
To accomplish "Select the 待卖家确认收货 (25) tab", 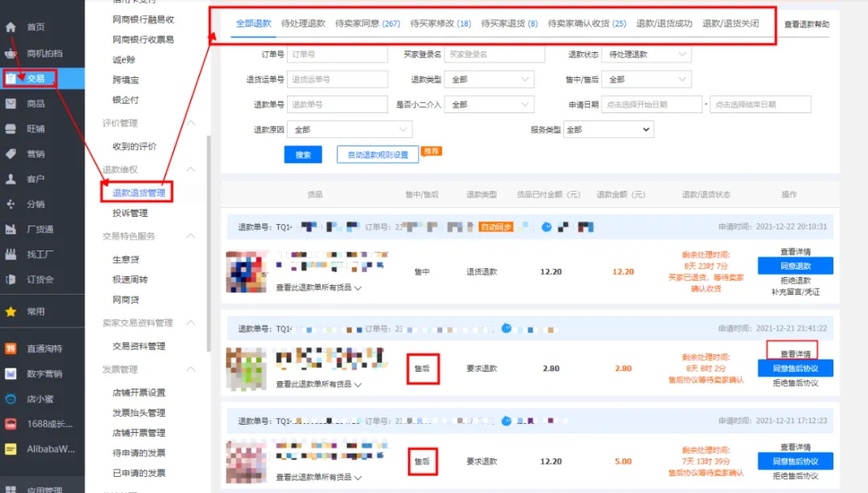I will (x=587, y=24).
